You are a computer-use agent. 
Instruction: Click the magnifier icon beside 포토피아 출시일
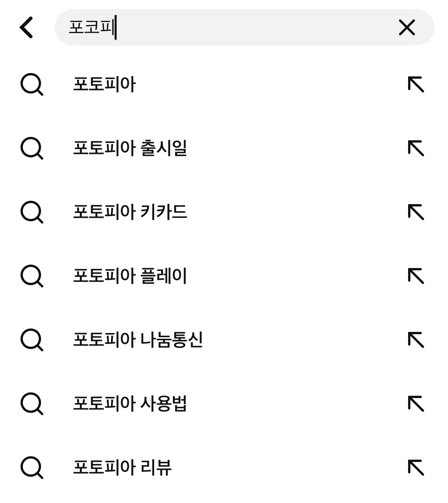pos(32,148)
